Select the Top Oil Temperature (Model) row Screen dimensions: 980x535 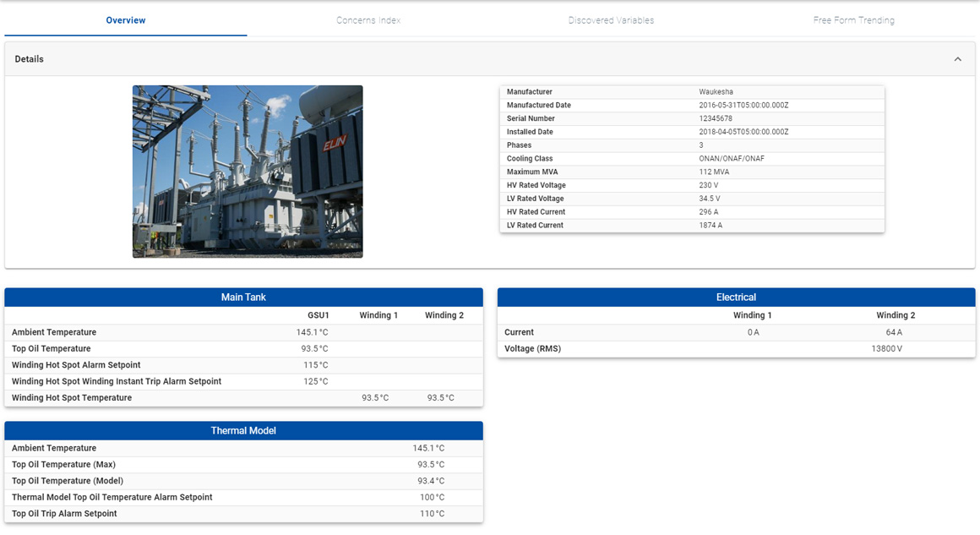[x=244, y=481]
